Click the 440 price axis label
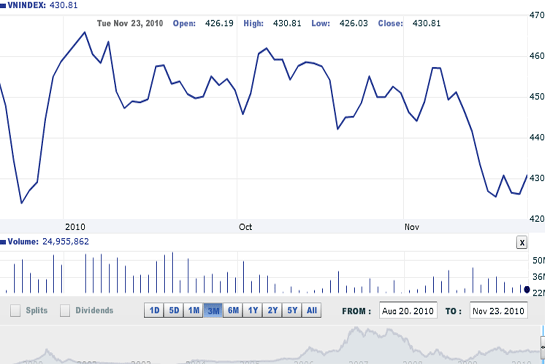 point(537,137)
